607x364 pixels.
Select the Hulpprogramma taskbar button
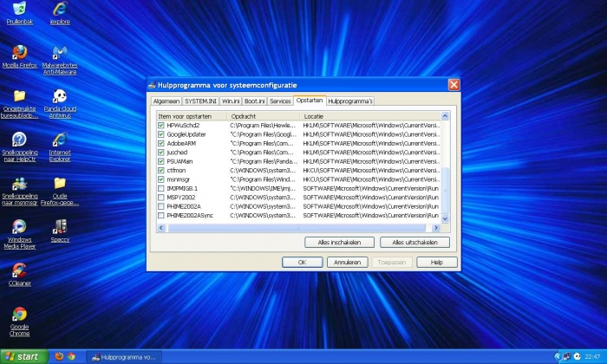click(x=124, y=357)
